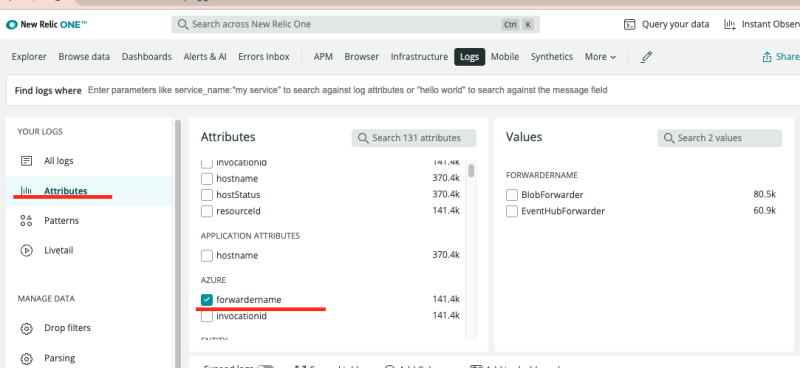
Task: Open Query your data terminal icon
Action: click(x=630, y=24)
